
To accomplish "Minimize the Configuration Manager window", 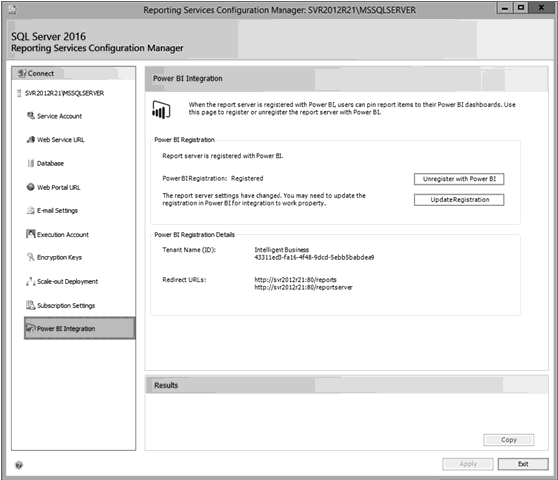I will tap(505, 7).
